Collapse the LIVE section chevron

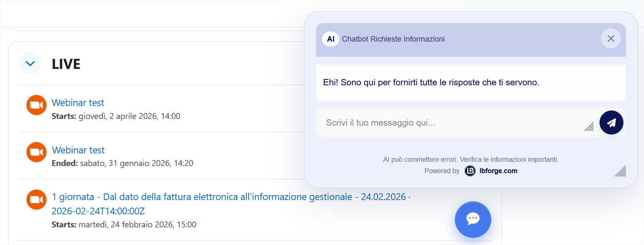point(30,63)
